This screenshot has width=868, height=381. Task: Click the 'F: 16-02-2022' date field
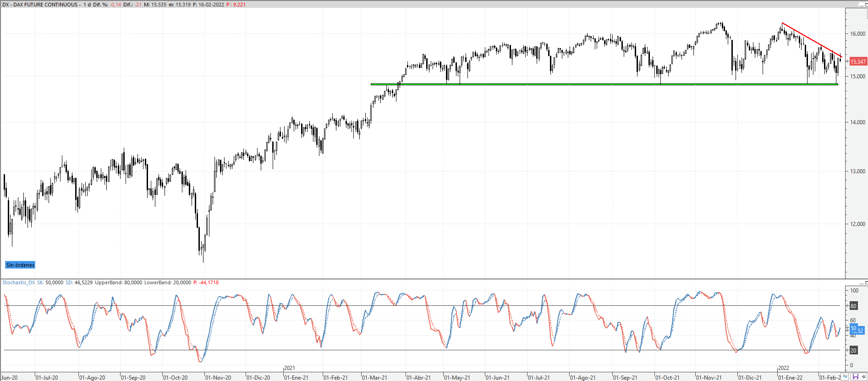(209, 5)
